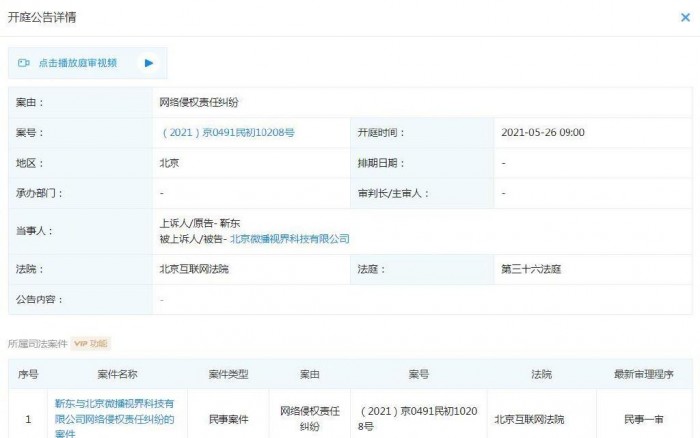Open 点击播放庭审视频 text link

pyautogui.click(x=78, y=63)
